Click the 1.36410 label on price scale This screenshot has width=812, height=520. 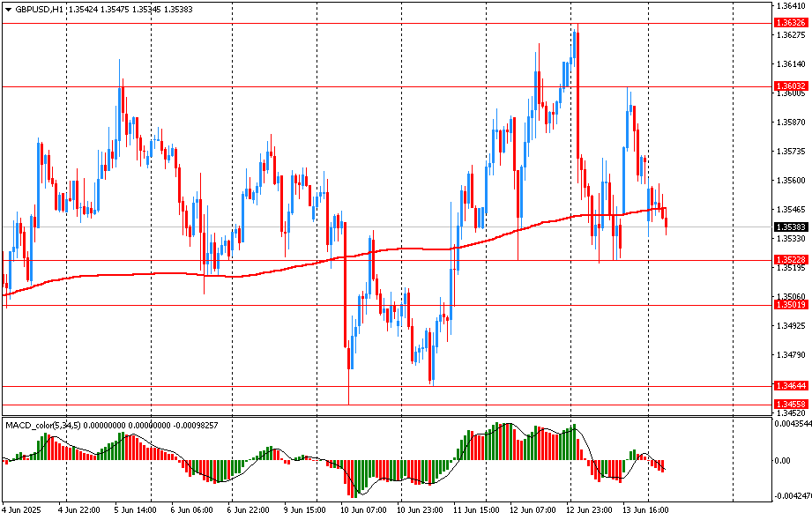(793, 6)
